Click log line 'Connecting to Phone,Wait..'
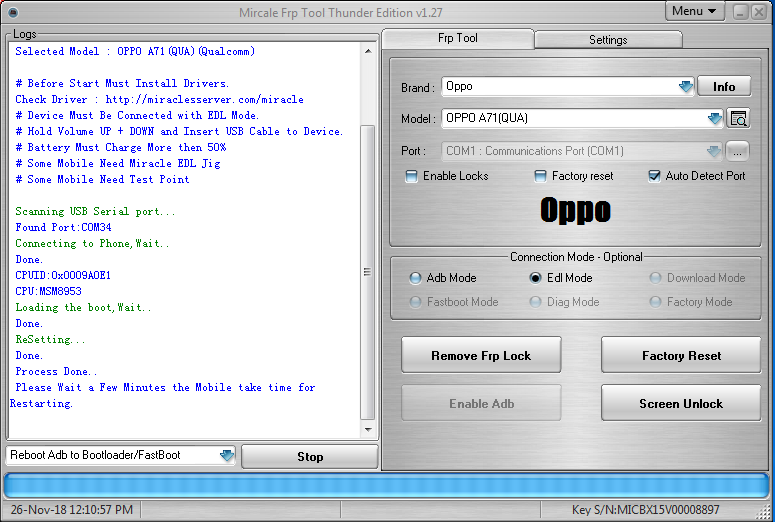The image size is (775, 522). tap(92, 243)
